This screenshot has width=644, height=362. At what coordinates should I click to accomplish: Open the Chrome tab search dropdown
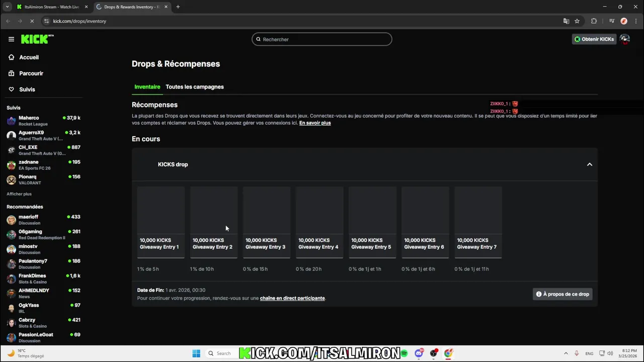click(x=7, y=7)
